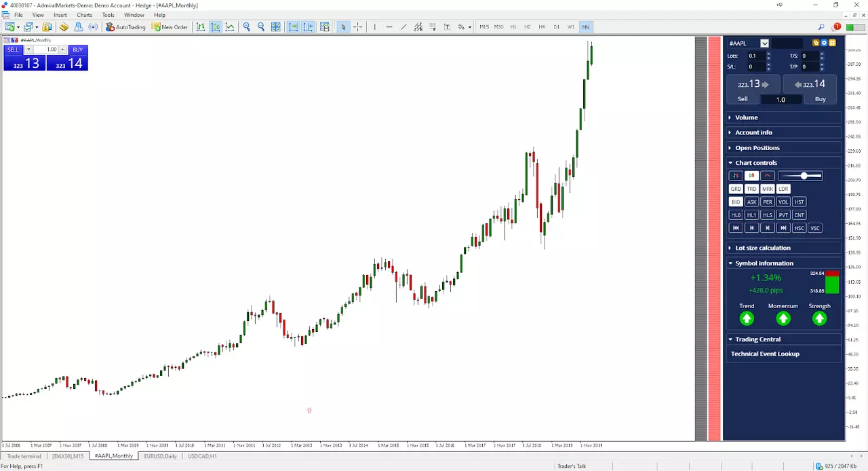Toggle AutoTrading button
This screenshot has width=868, height=471.
125,27
